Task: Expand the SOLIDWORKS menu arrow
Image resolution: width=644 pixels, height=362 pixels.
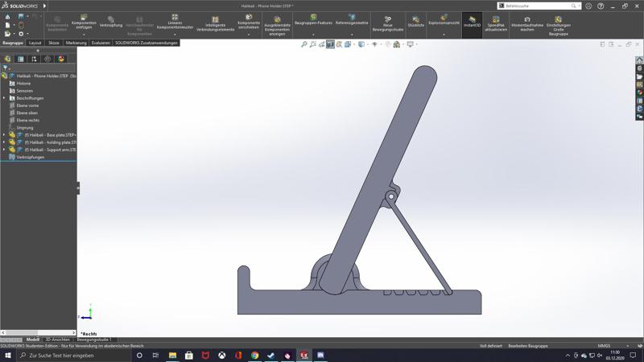Action: coord(45,6)
